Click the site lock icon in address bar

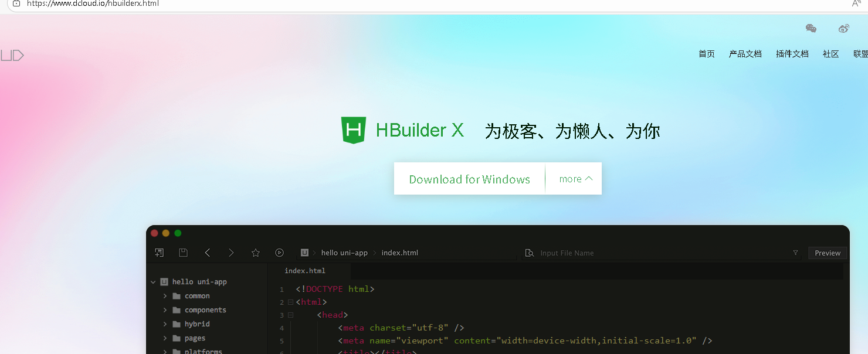tap(16, 4)
